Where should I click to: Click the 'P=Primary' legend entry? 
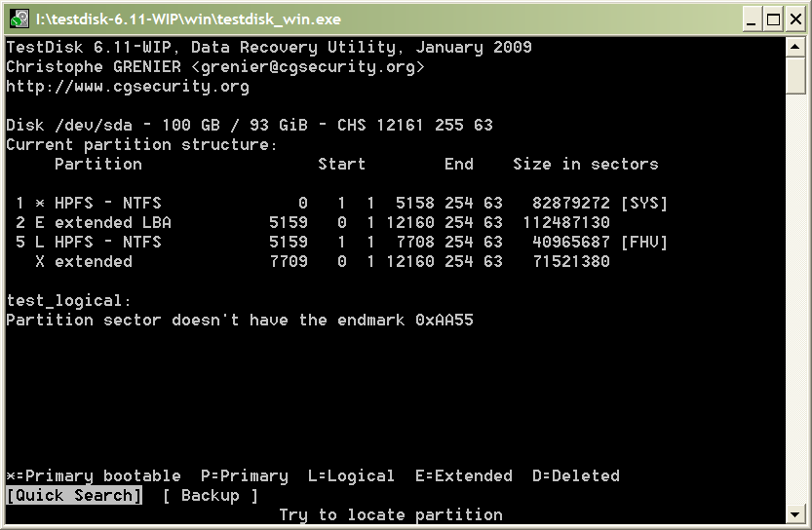[x=245, y=476]
